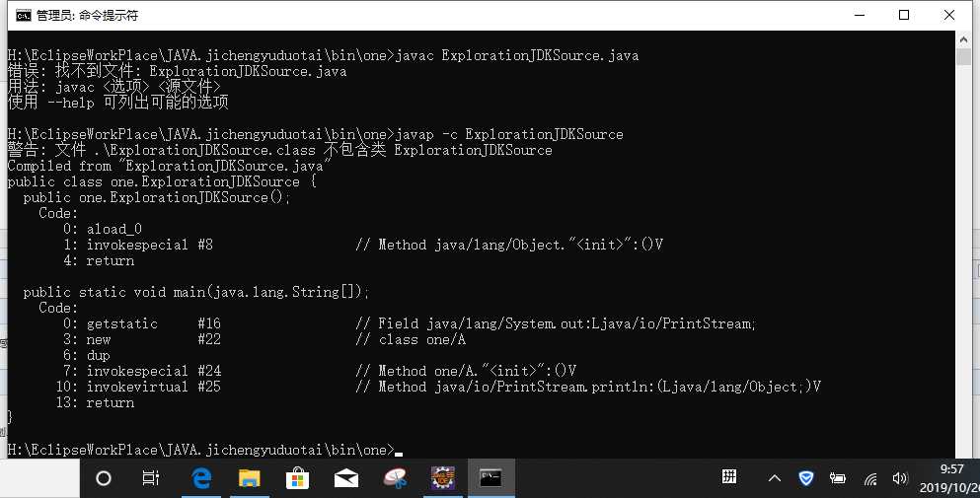Image resolution: width=980 pixels, height=498 pixels.
Task: Maximize the Command Prompt window
Action: (904, 15)
